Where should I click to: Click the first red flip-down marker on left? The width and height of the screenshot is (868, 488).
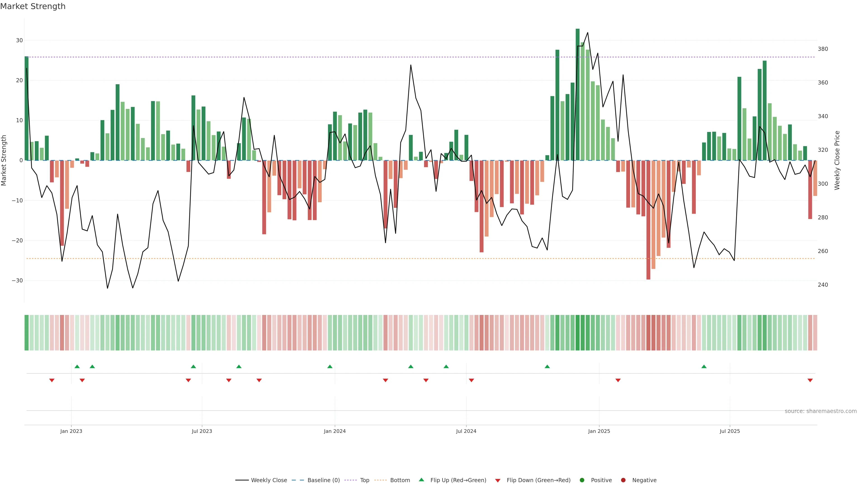pyautogui.click(x=52, y=380)
